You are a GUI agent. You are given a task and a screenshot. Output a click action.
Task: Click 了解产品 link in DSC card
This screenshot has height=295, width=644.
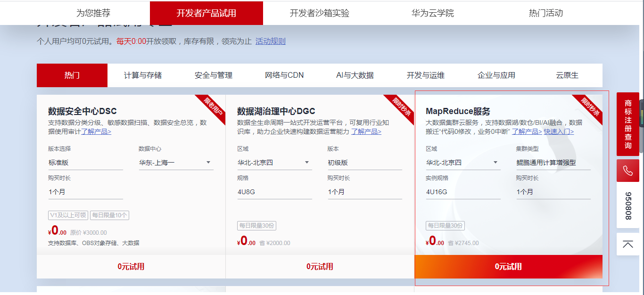click(96, 131)
